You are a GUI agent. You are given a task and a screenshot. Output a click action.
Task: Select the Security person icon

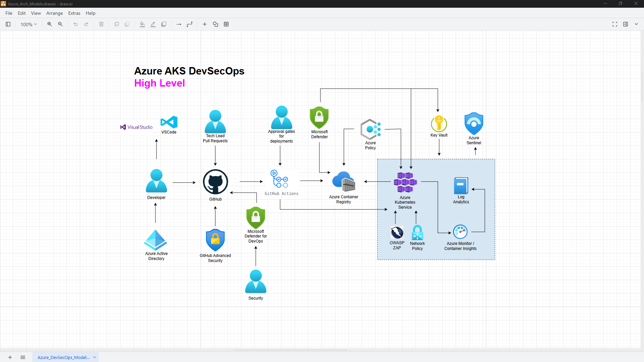pos(256,281)
